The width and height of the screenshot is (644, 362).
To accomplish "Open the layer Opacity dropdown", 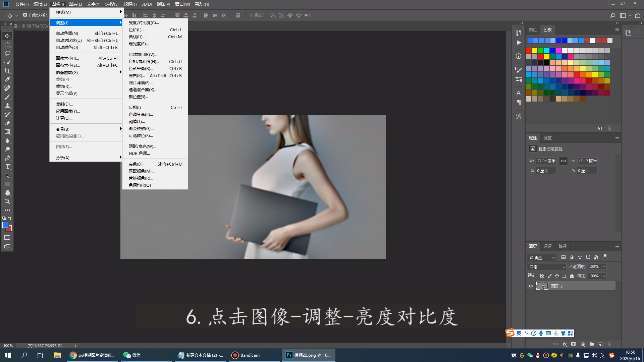I will 603,267.
